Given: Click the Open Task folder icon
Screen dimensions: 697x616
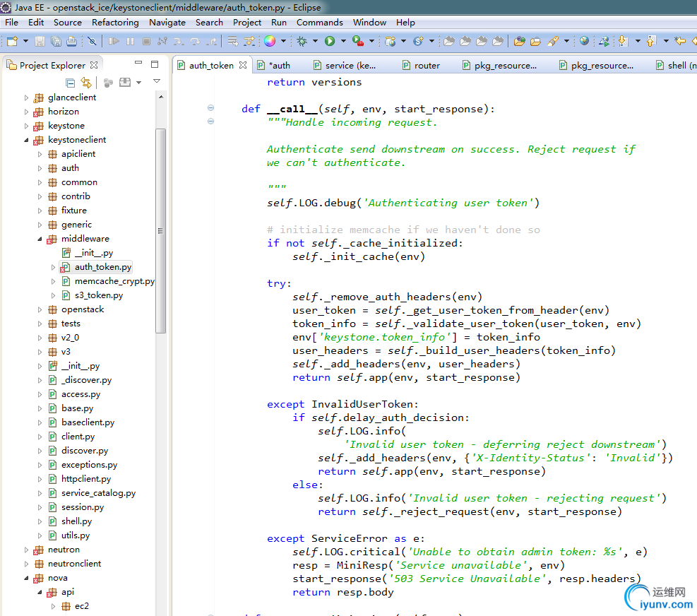Looking at the screenshot, I should 536,42.
